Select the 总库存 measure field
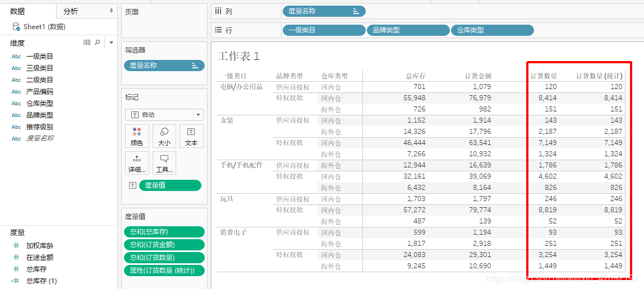The height and width of the screenshot is (289, 644). coord(36,269)
